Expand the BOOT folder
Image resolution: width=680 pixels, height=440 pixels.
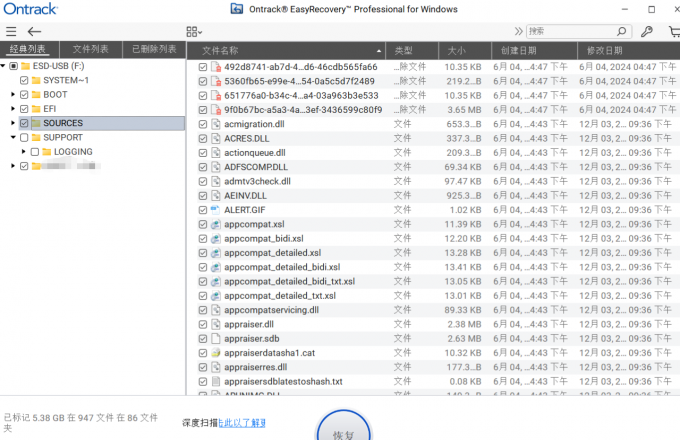[13, 95]
